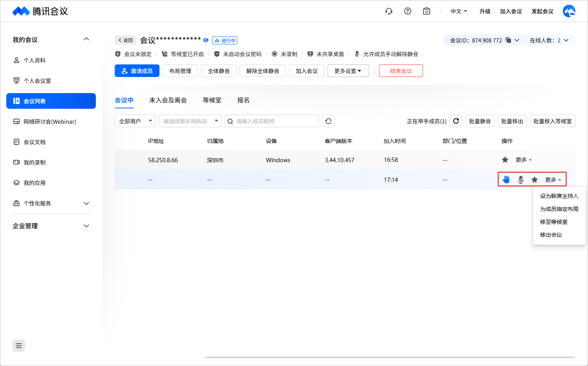
Task: Click the 批量移入等候室 button
Action: 552,121
